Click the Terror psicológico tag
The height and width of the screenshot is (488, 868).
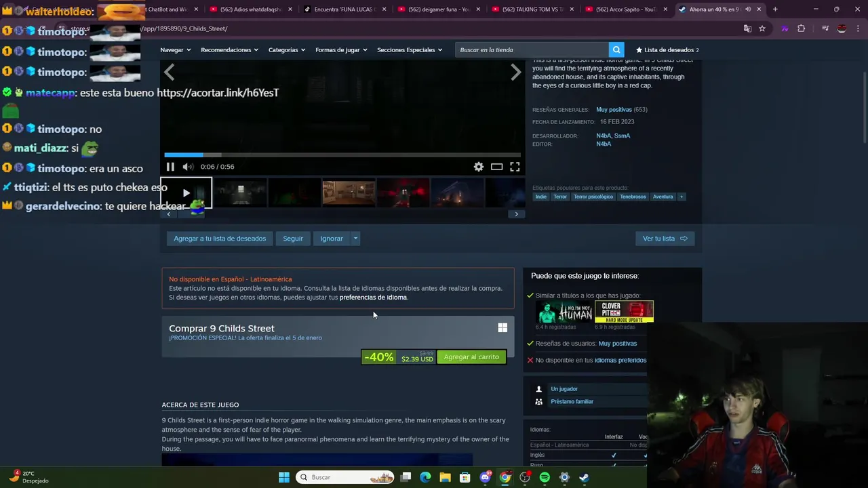pyautogui.click(x=593, y=197)
